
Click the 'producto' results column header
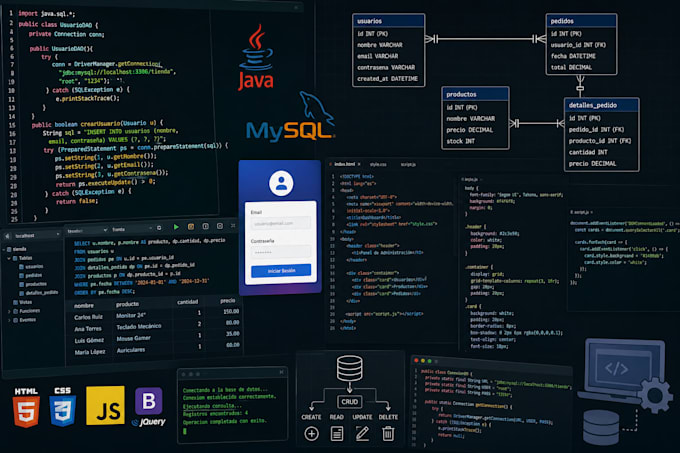click(128, 304)
